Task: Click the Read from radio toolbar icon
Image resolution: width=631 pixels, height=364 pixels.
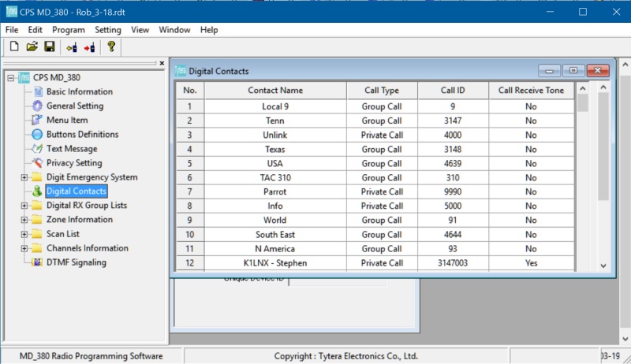Action: point(72,47)
